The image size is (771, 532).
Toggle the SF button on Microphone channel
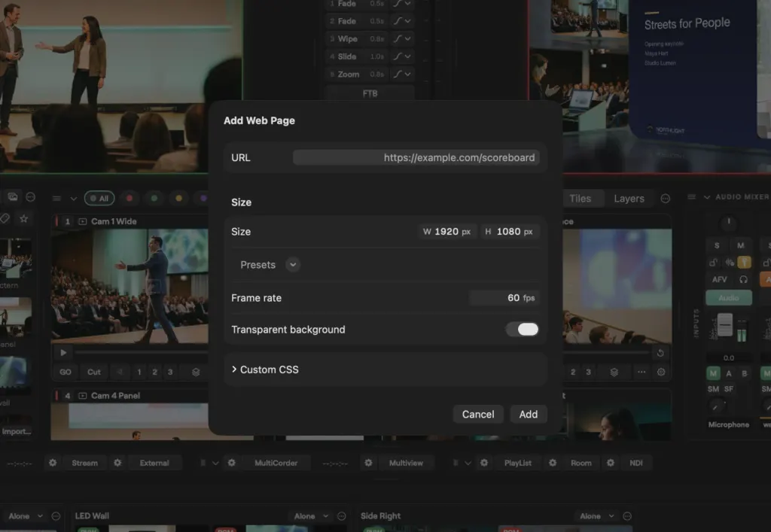coord(729,389)
